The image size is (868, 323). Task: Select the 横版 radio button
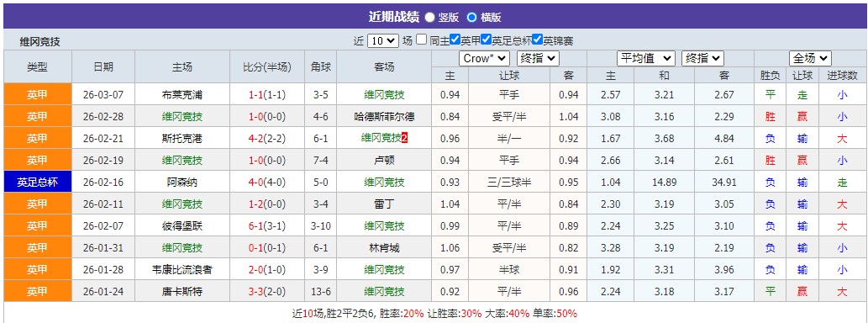click(471, 17)
